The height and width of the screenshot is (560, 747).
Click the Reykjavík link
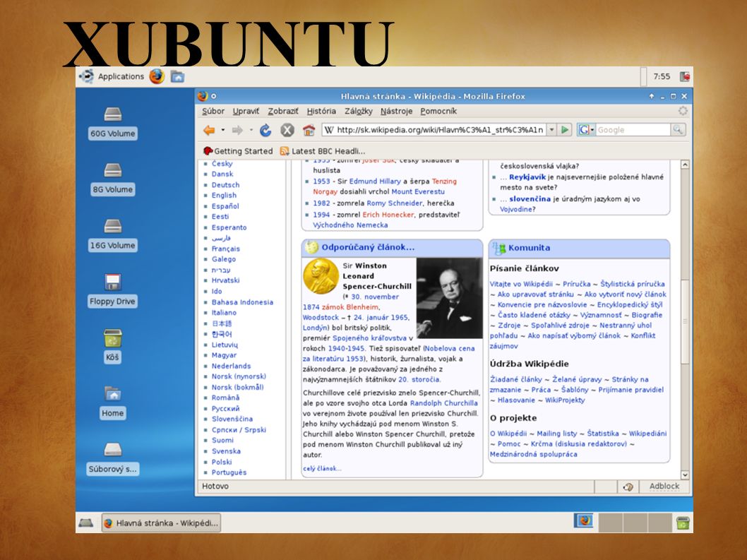click(x=527, y=177)
